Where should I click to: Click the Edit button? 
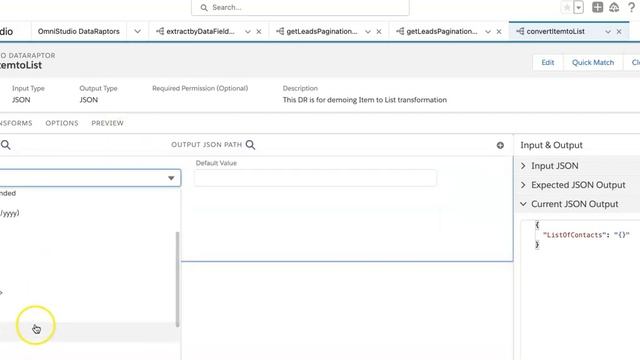point(547,62)
